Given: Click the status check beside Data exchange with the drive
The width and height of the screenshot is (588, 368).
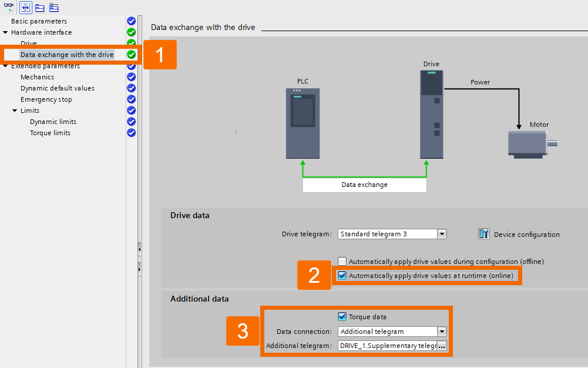Looking at the screenshot, I should click(x=130, y=54).
